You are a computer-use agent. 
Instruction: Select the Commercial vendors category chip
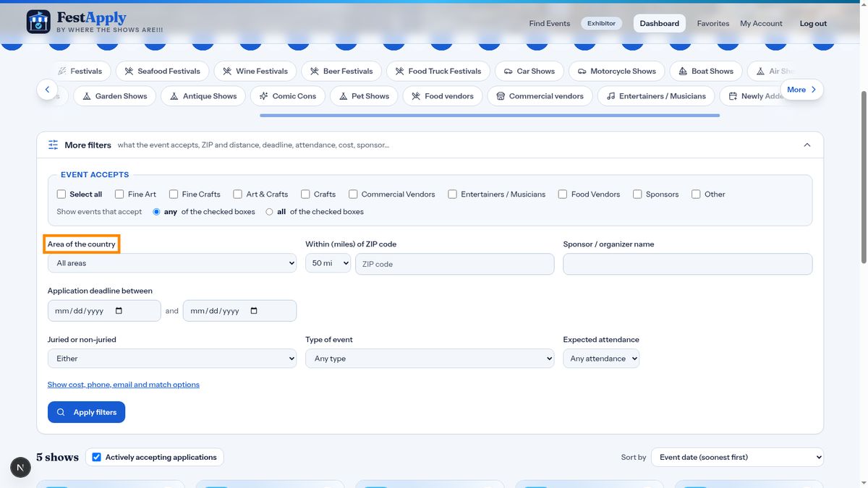[540, 96]
